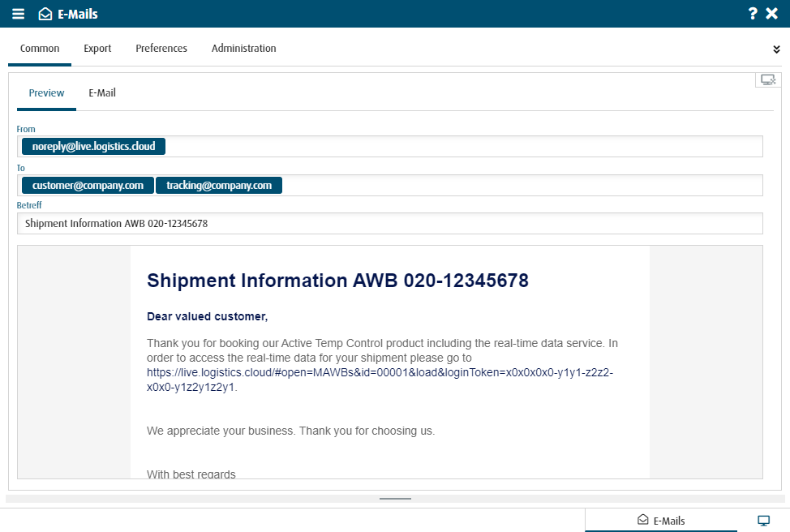This screenshot has height=532, width=790.
Task: Click the Betreff subject input field
Action: pyautogui.click(x=390, y=223)
